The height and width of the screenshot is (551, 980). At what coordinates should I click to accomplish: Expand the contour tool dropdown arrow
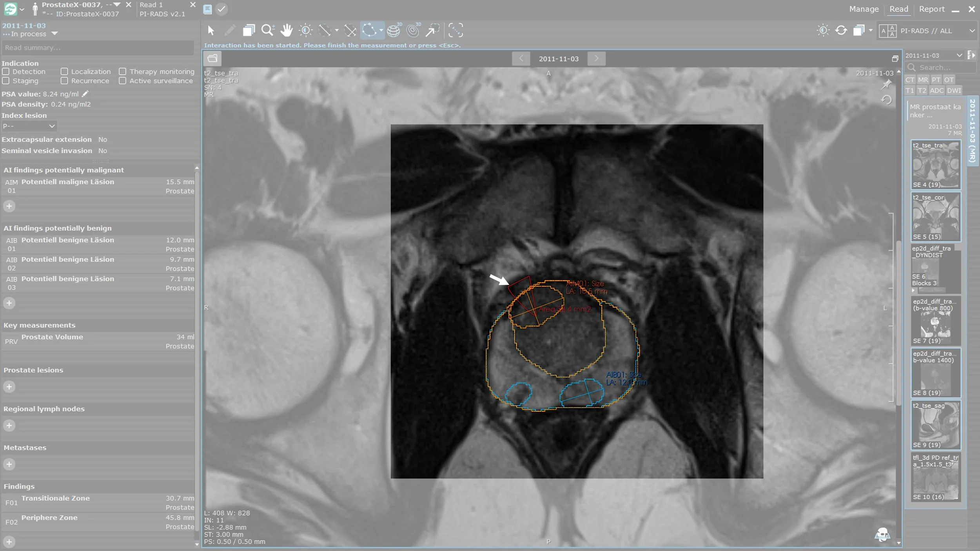pos(381,30)
